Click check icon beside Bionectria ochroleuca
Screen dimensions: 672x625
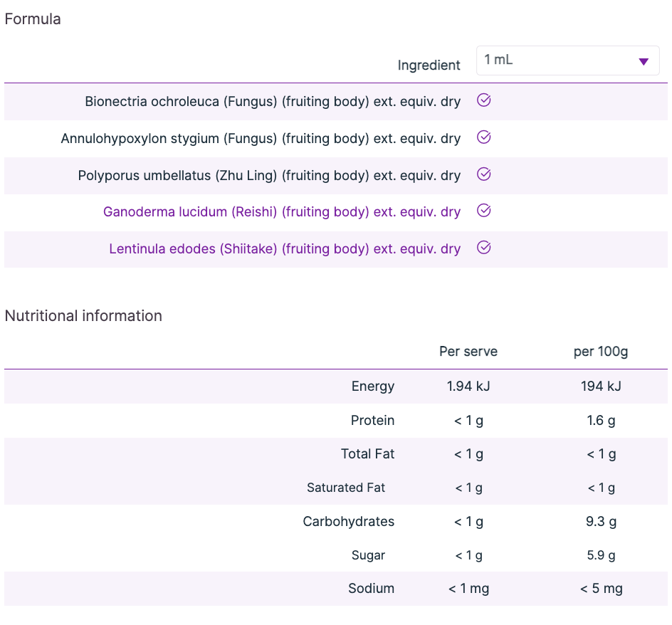point(484,100)
